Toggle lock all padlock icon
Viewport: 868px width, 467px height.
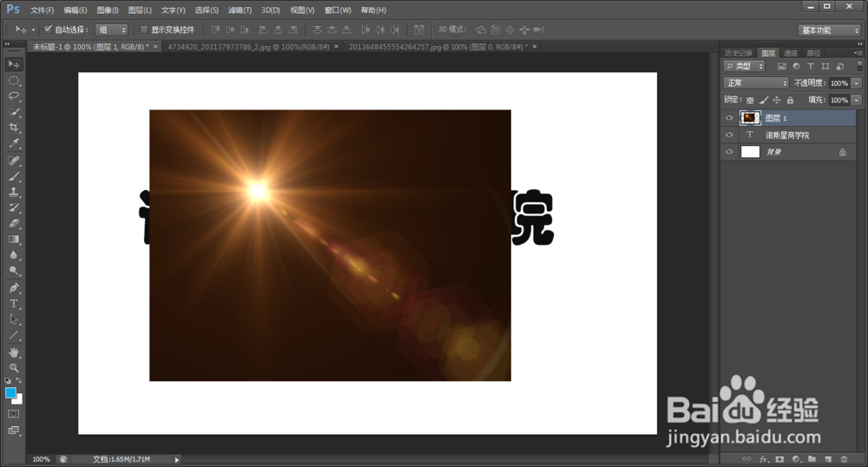(x=790, y=100)
